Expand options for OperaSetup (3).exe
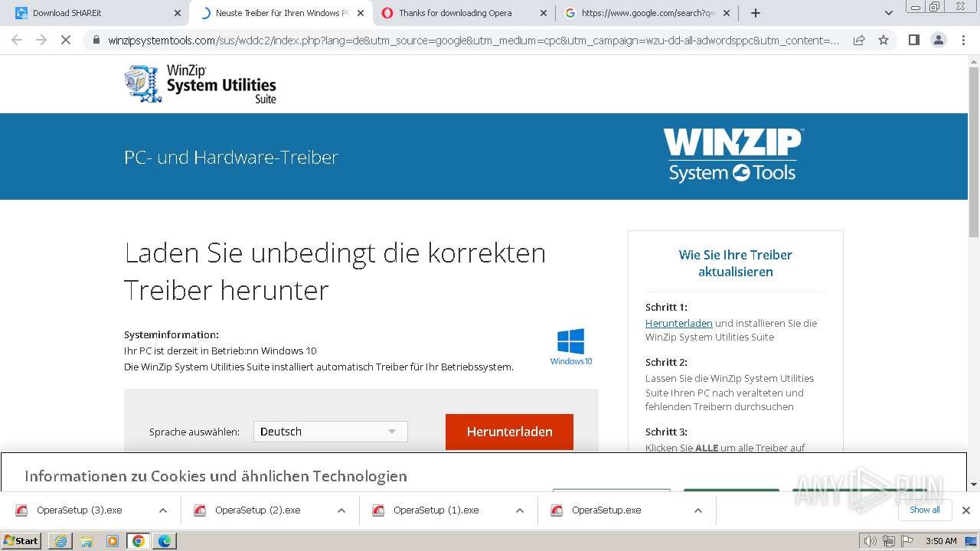The width and height of the screenshot is (980, 551). pos(163,510)
